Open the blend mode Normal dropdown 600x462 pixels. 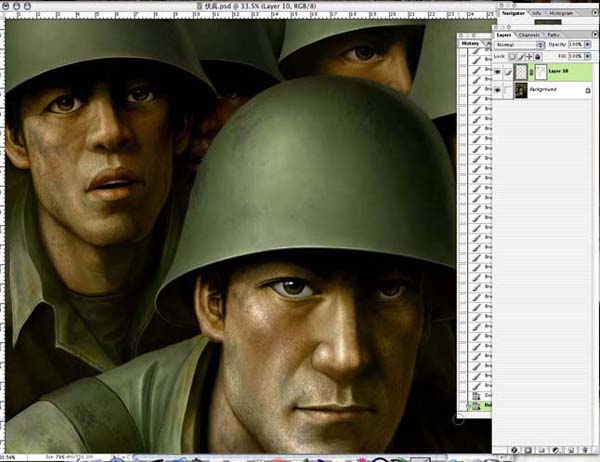(519, 45)
